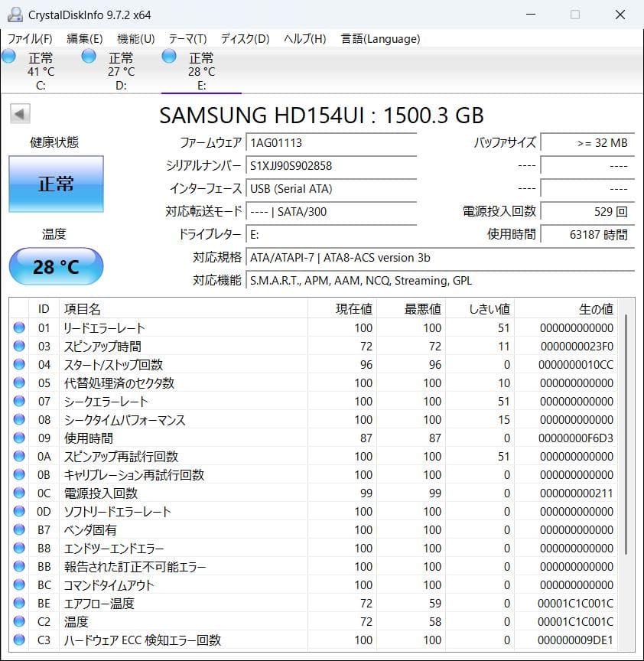
Task: Click status dot for ID 07 seek error rate
Action: pyautogui.click(x=19, y=401)
